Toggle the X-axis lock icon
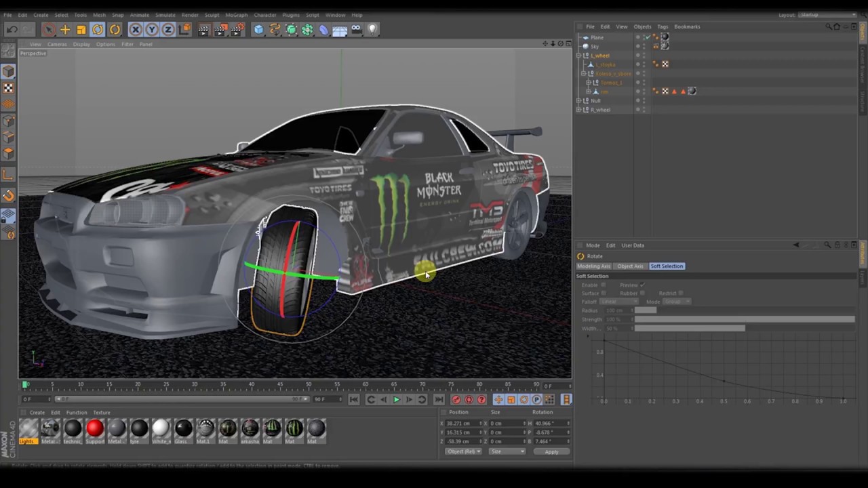 tap(136, 29)
